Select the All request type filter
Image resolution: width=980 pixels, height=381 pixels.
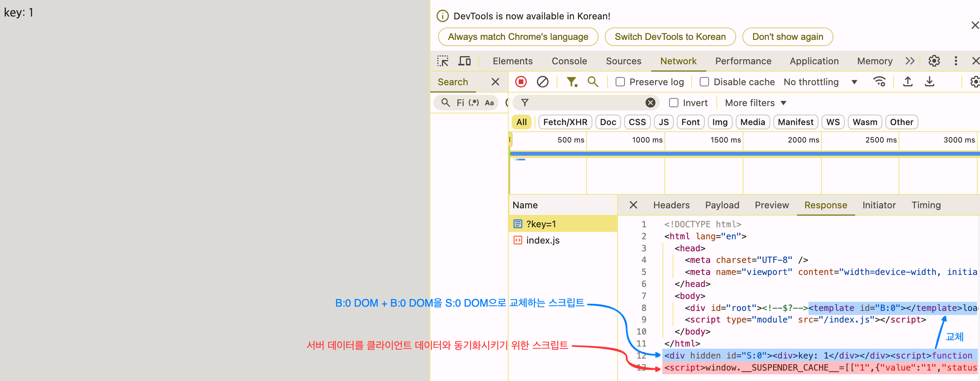pos(522,122)
